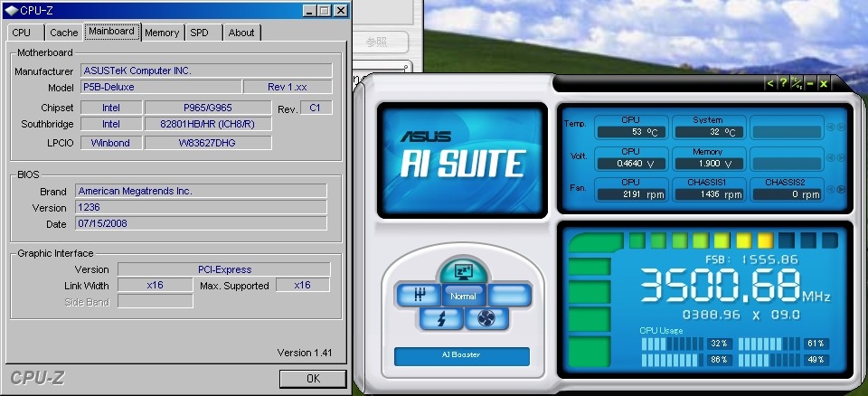The image size is (868, 396).
Task: Click the CPU voltage reading 0.4640 V
Action: click(631, 163)
